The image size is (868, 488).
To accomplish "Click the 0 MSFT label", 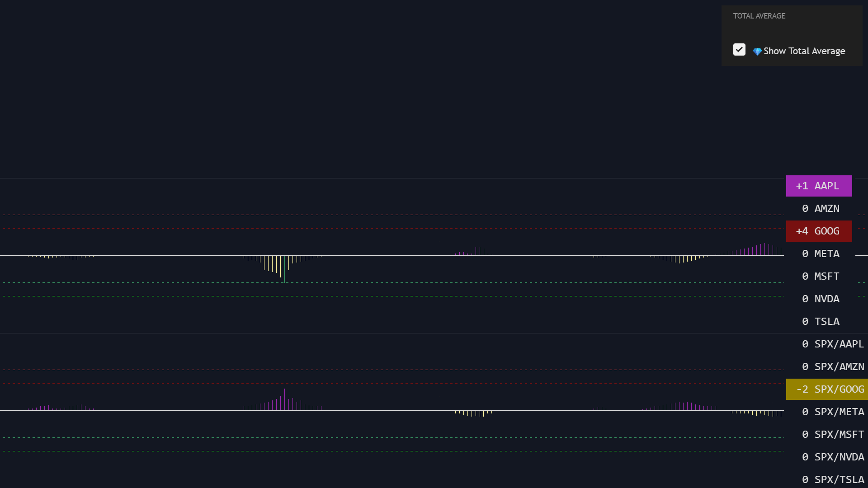I will coord(821,277).
